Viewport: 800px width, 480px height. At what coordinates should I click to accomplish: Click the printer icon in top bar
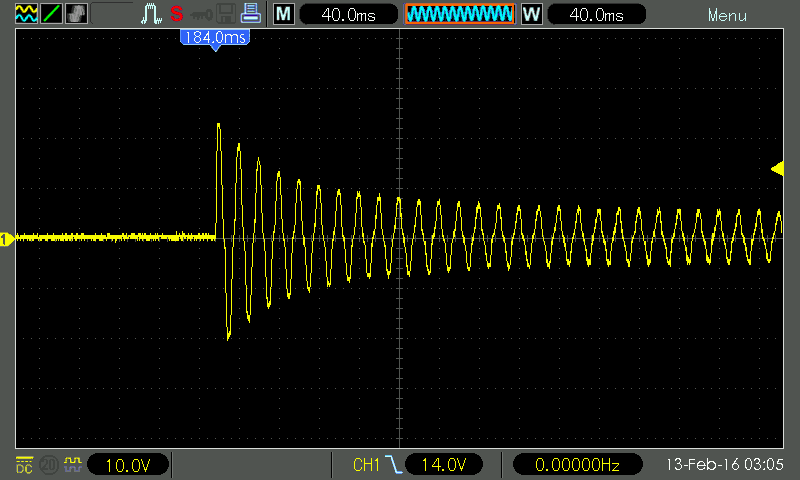click(251, 14)
